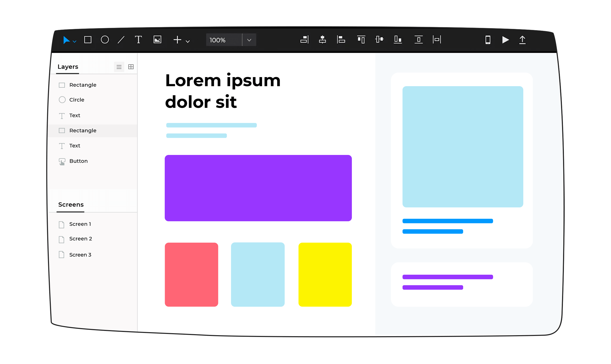The width and height of the screenshot is (611, 364).
Task: Click the Button layer in Layers
Action: coord(78,161)
